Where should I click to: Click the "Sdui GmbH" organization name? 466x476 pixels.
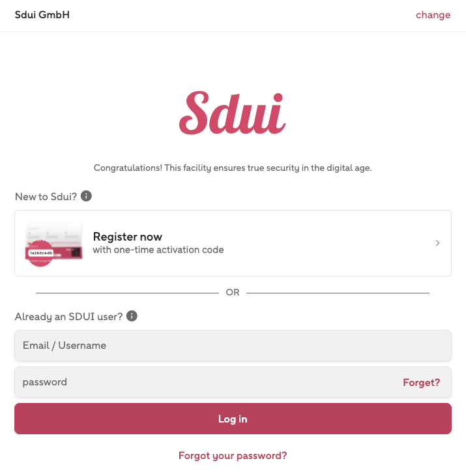[42, 15]
